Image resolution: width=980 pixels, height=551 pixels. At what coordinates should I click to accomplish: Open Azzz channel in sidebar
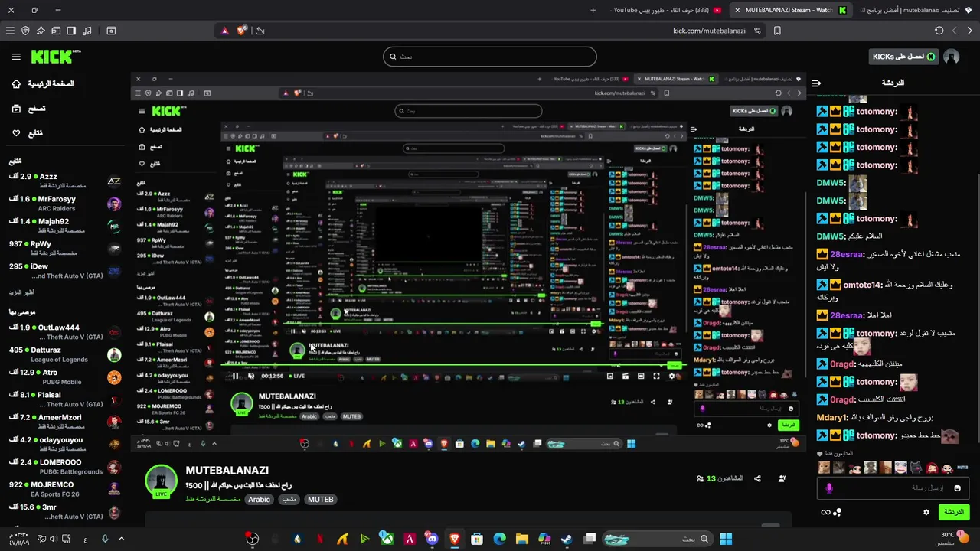(x=65, y=181)
